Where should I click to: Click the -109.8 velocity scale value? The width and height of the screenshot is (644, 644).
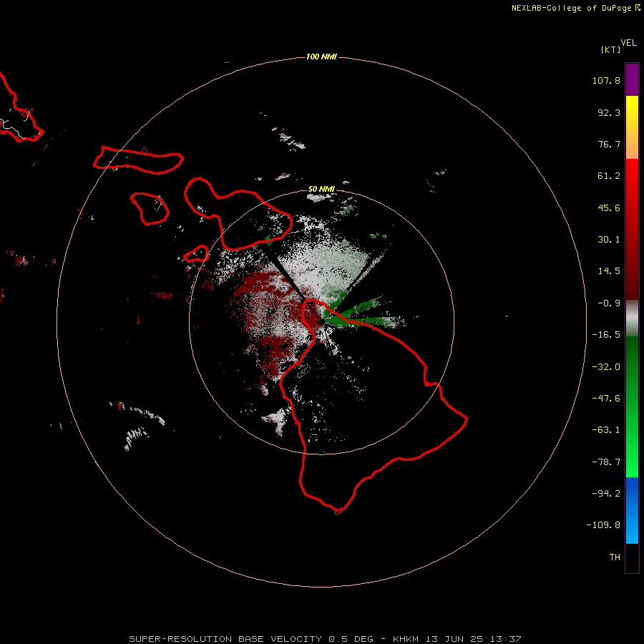(603, 525)
